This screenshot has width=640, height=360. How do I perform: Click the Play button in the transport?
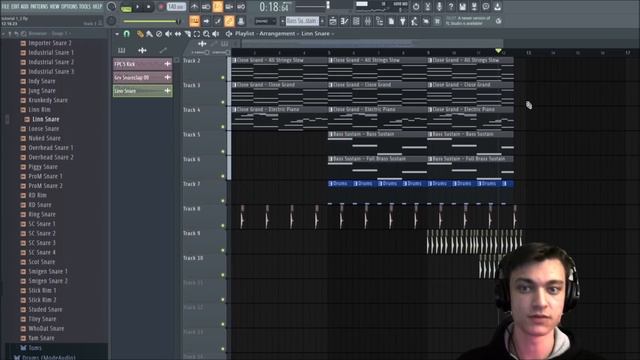(138, 7)
